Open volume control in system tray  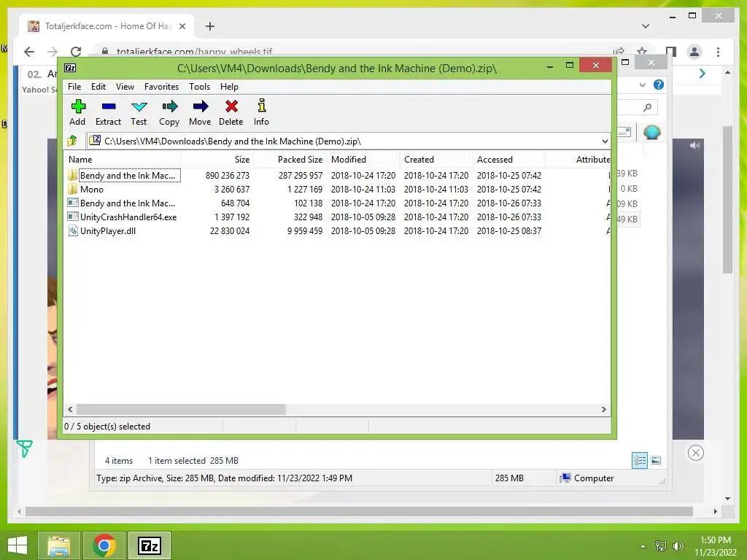coord(678,546)
